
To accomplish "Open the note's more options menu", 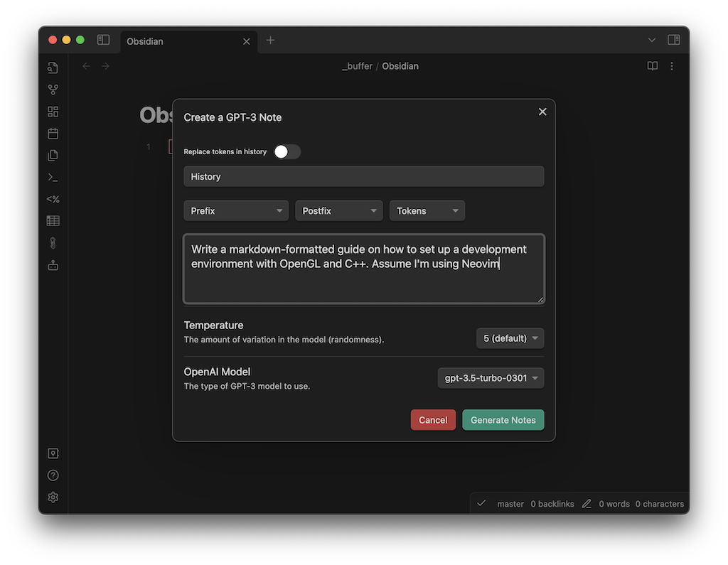I will click(x=672, y=66).
